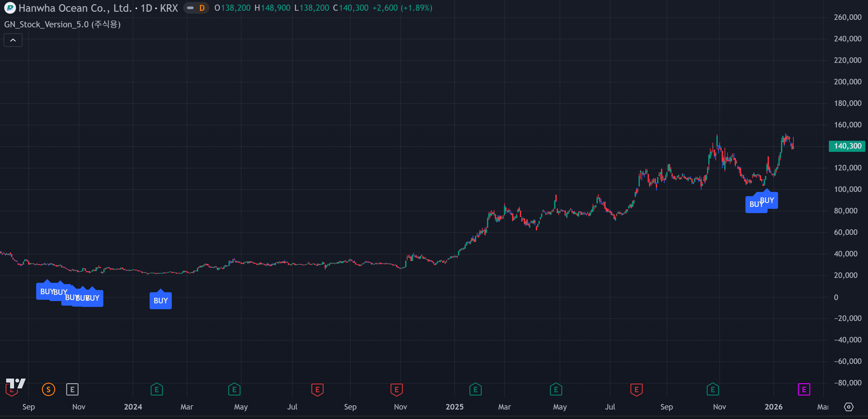Click the 2025 label on time axis
Screen dimensions: 868x419
[x=454, y=407]
